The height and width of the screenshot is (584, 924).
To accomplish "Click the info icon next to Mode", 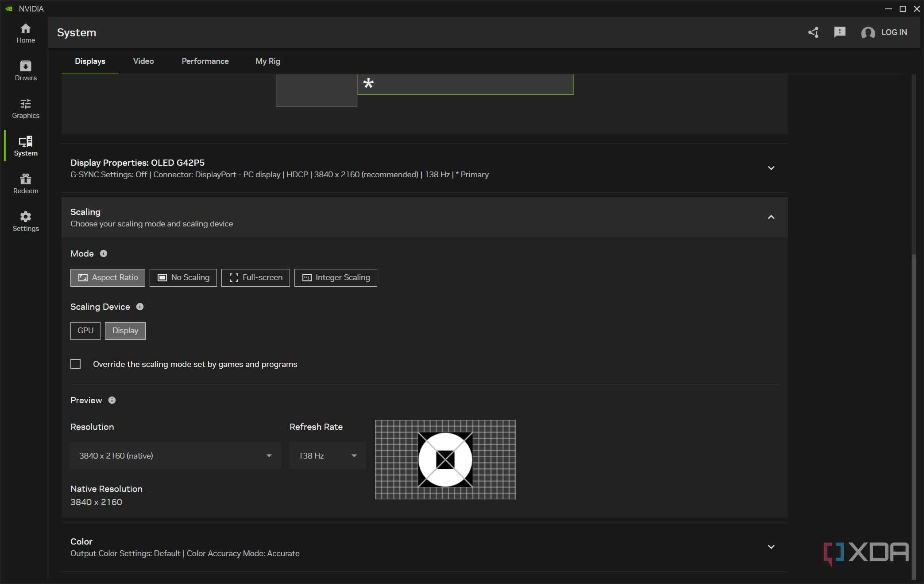I will (x=104, y=253).
